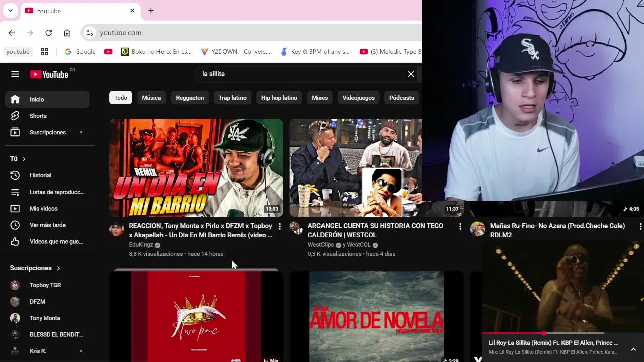Screen dimensions: 644x362
Task: Open Kris R. channel
Action: pos(47,351)
